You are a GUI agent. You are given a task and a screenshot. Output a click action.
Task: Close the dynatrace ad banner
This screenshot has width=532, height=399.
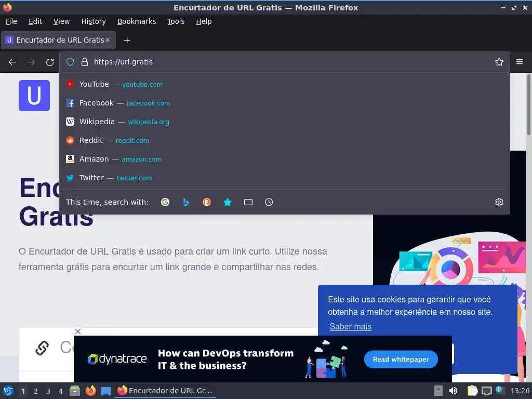[78, 331]
